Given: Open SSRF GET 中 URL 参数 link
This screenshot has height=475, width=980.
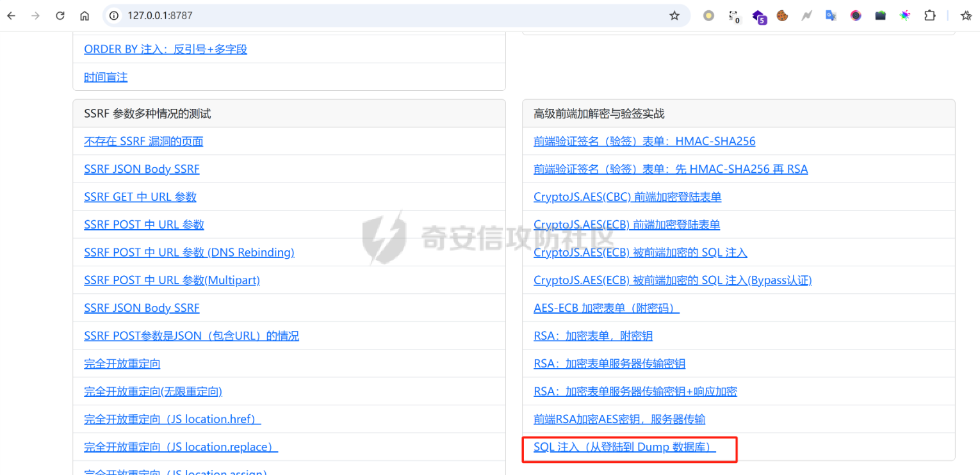Looking at the screenshot, I should coord(140,197).
